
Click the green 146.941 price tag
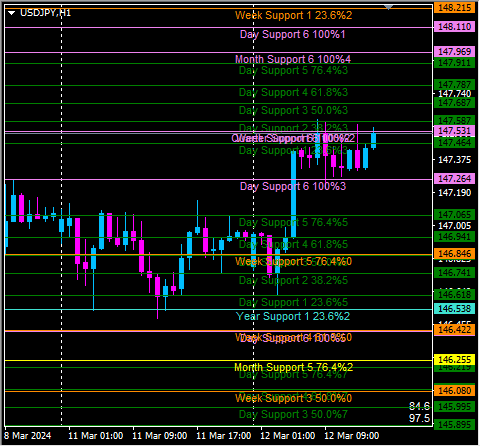coord(455,237)
